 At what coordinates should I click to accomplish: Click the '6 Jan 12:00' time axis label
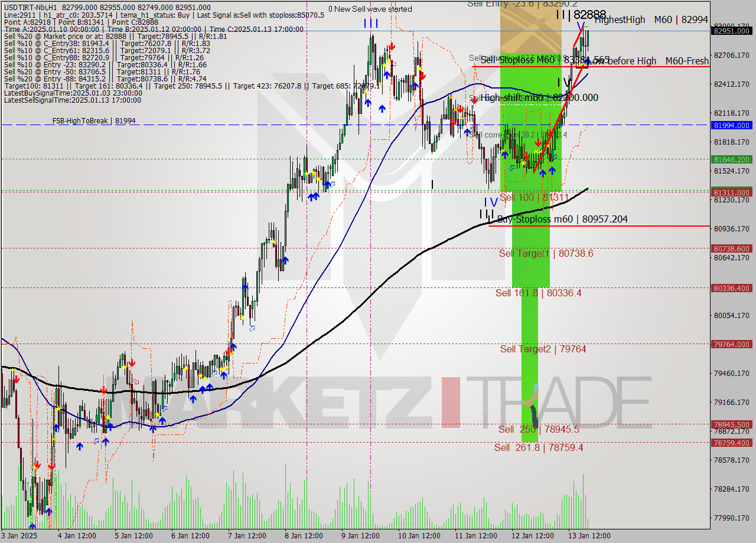(190, 536)
